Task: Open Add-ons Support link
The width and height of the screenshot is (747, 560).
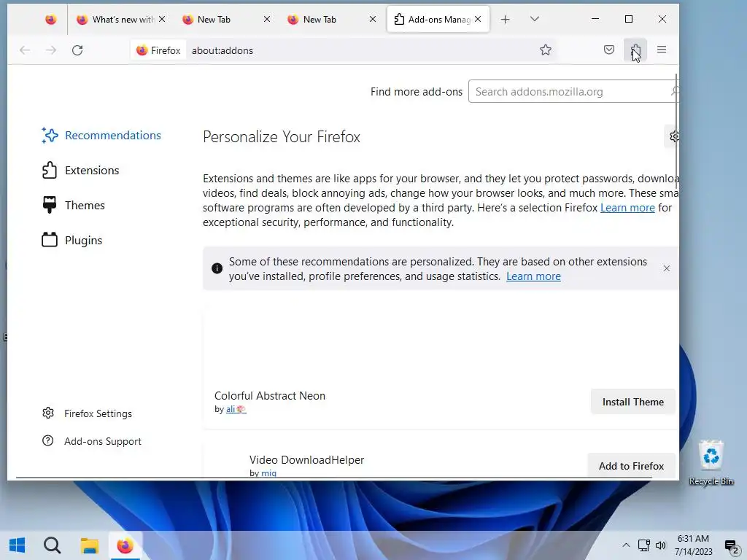Action: click(x=92, y=441)
